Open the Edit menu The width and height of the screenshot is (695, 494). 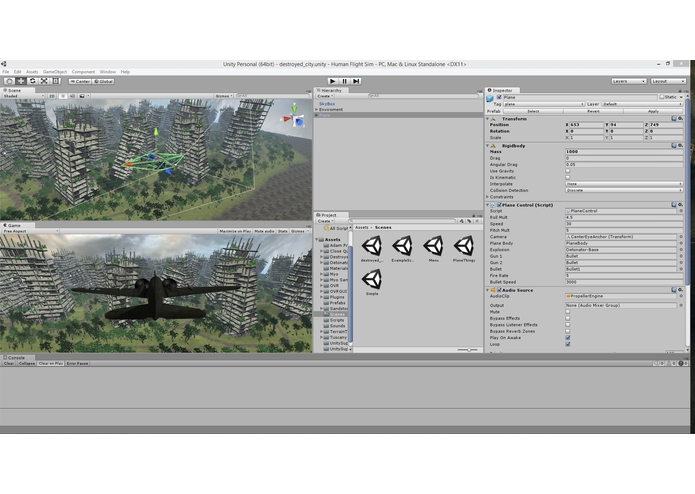17,71
